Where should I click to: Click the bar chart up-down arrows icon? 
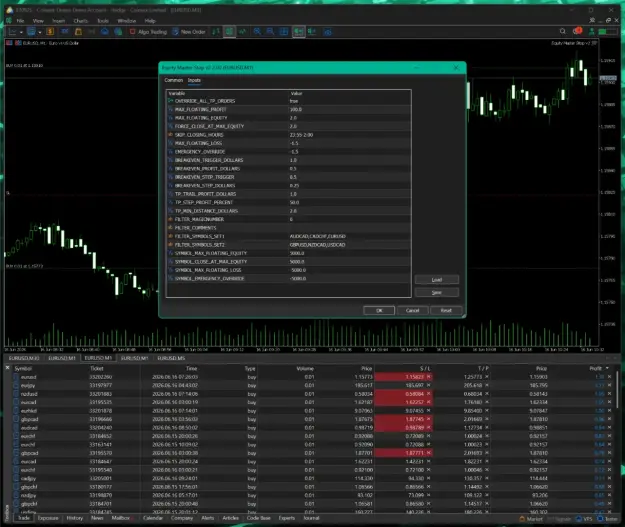(x=216, y=31)
